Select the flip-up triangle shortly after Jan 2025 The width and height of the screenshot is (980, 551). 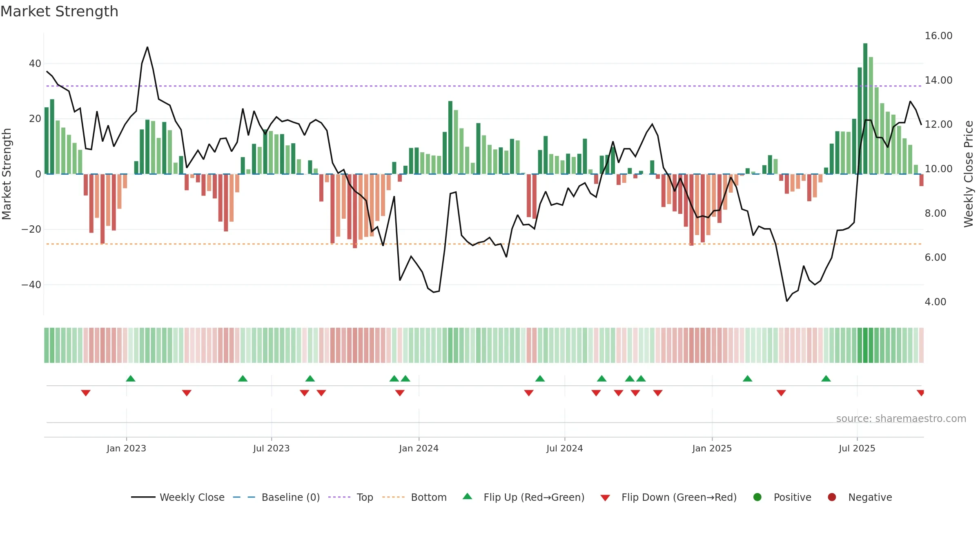pos(748,379)
